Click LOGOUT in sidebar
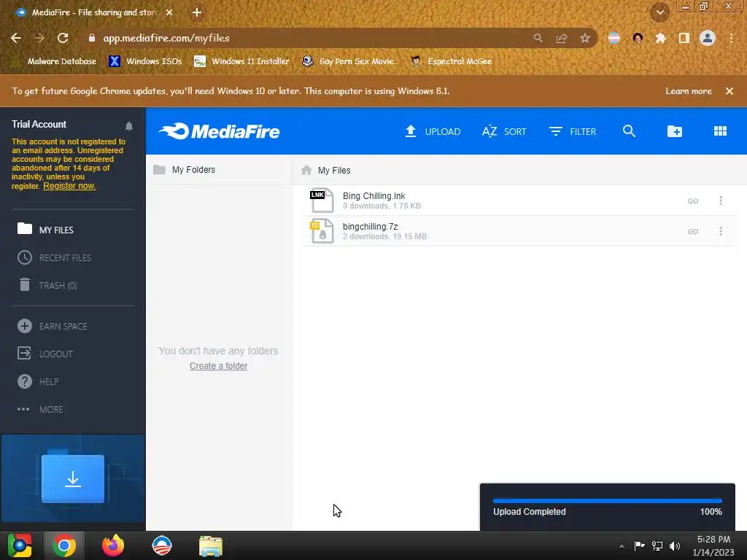The height and width of the screenshot is (560, 747). [x=45, y=354]
